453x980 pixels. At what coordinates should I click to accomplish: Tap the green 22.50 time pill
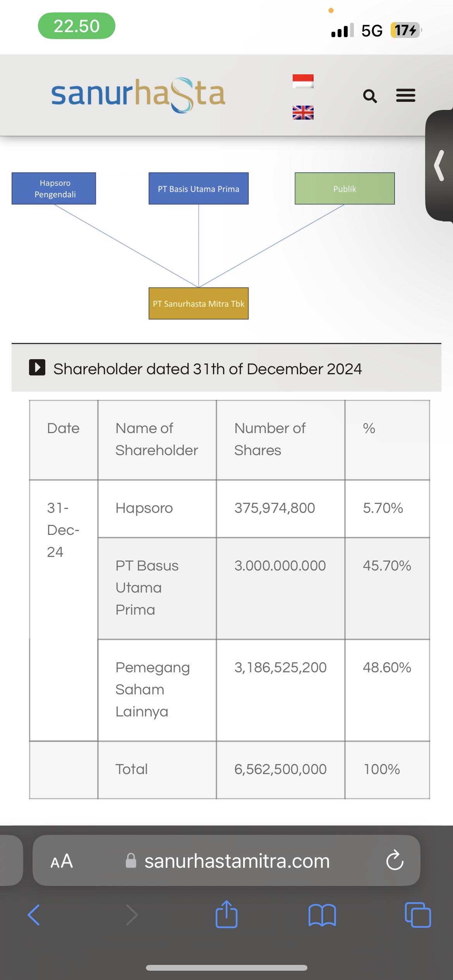(77, 26)
